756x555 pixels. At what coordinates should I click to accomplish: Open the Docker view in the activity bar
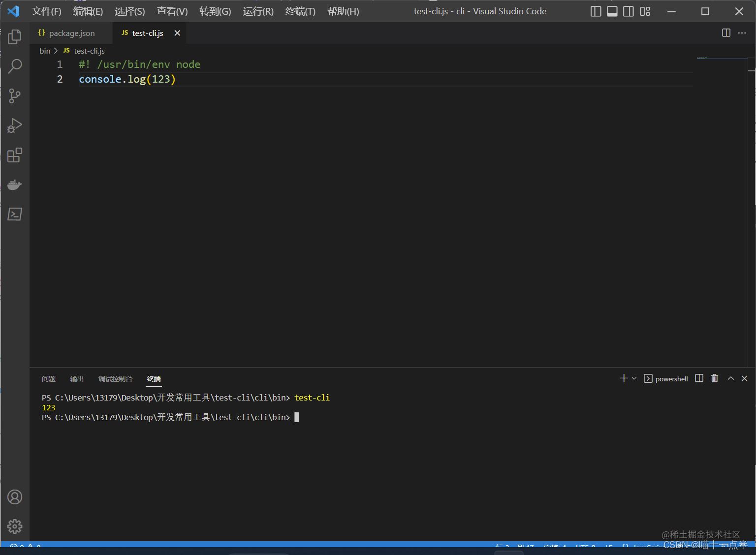(x=15, y=185)
